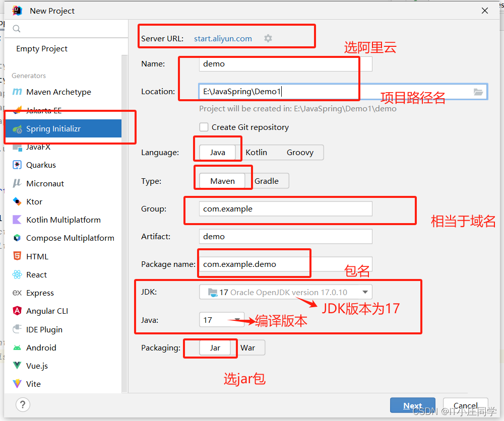Click the Ktor generator icon
504x421 pixels.
click(x=17, y=201)
